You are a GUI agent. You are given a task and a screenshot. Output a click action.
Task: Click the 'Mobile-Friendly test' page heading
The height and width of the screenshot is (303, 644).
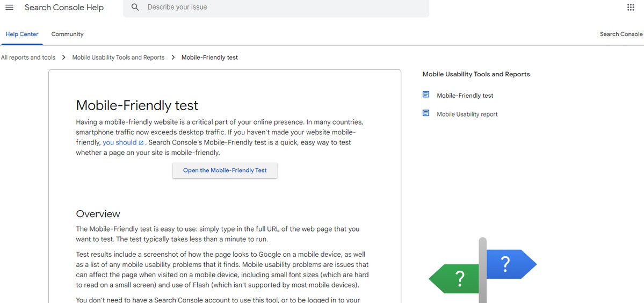point(137,105)
